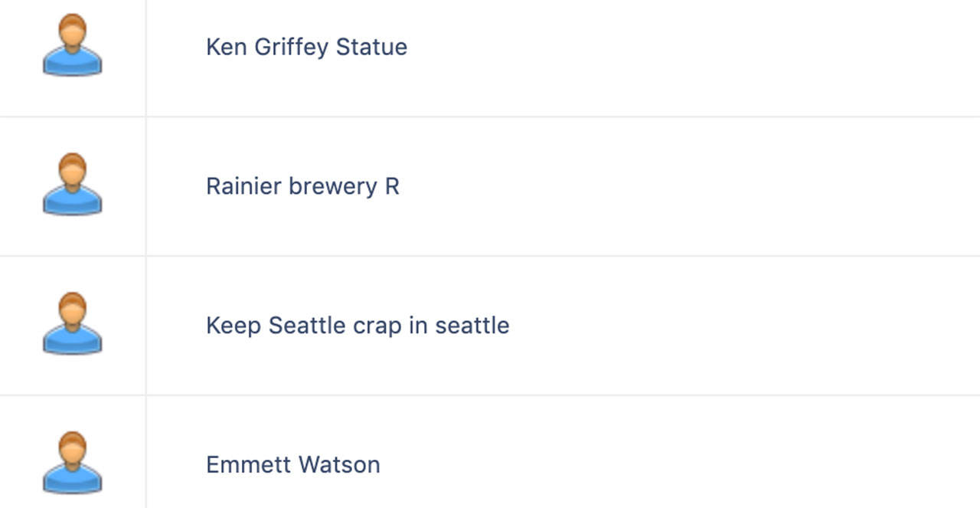
Task: Open the profile icon for Keep Seattle crap in seattle
Action: (72, 325)
